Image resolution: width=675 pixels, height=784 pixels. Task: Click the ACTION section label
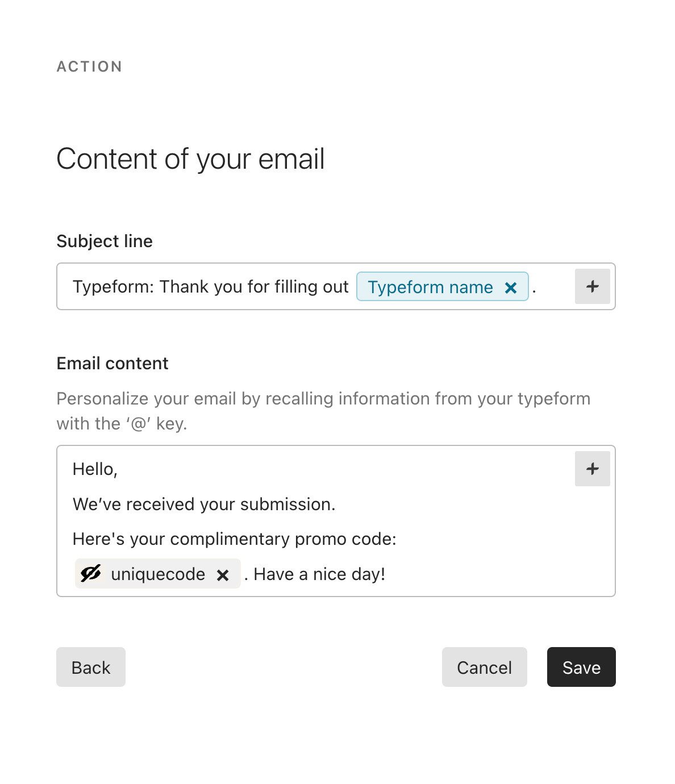[x=90, y=66]
